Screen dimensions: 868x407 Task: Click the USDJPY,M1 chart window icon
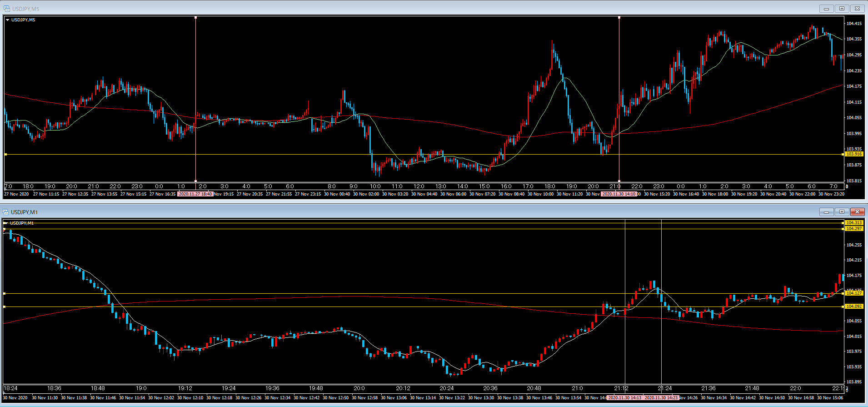tap(5, 212)
